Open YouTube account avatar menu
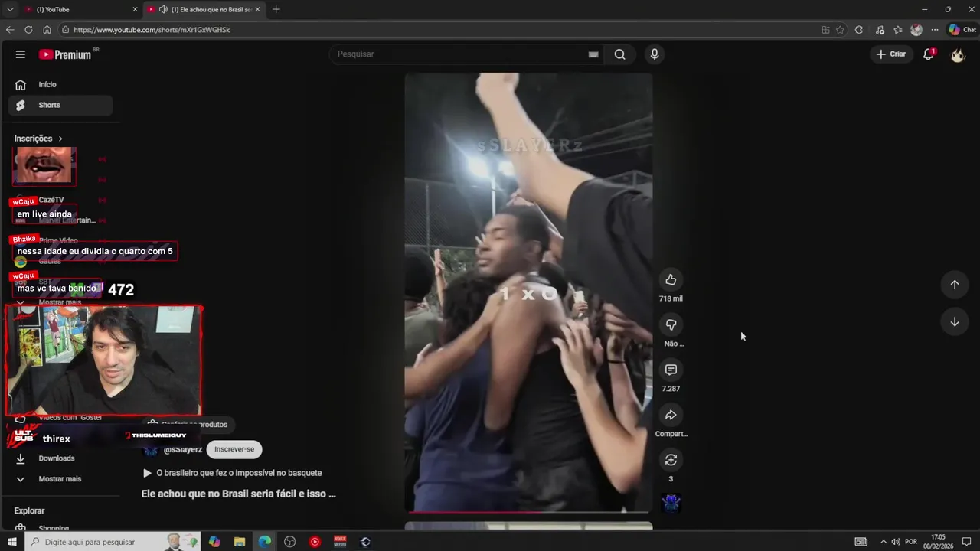This screenshot has height=551, width=980. [958, 54]
